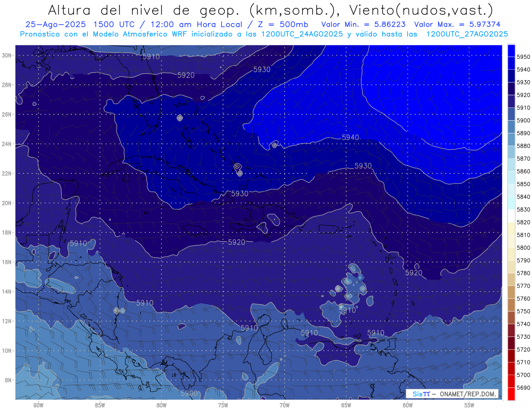Click the '5900' contour label on the map
The height and width of the screenshot is (411, 532).
coord(189,393)
